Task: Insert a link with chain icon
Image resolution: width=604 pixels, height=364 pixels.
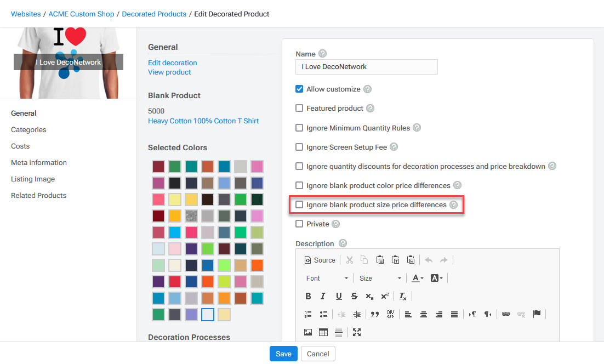Action: pos(506,314)
